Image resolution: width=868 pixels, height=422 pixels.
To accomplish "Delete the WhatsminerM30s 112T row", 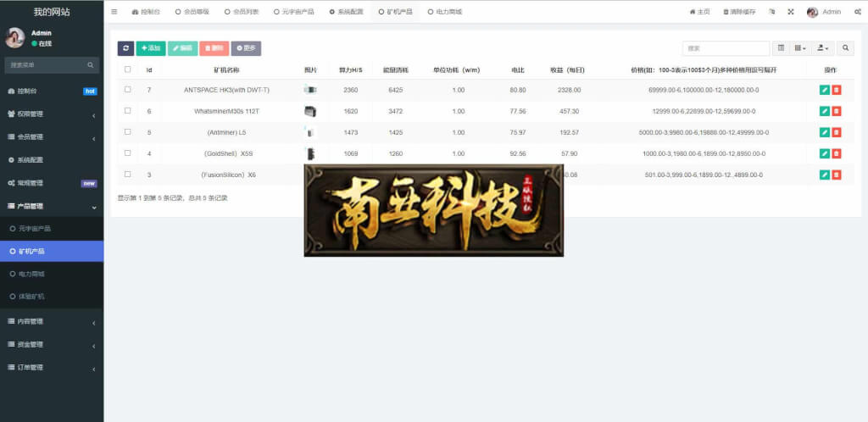I will point(837,111).
